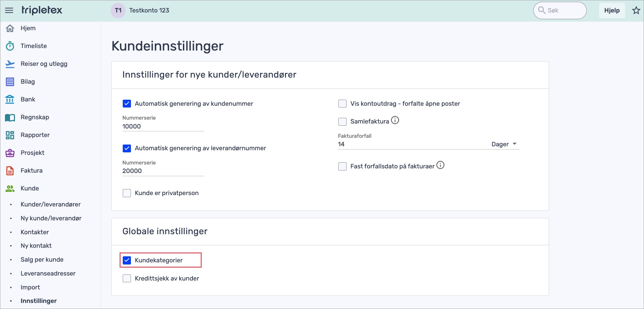Click the Bank building icon
This screenshot has width=644, height=309.
(x=10, y=99)
